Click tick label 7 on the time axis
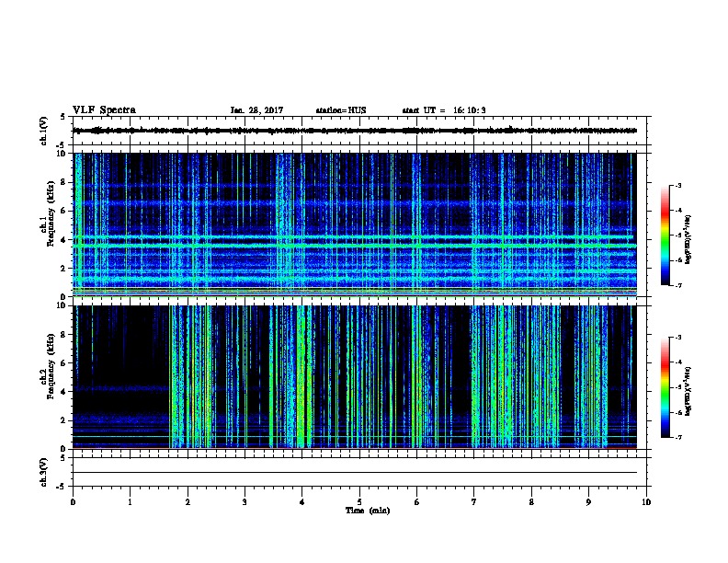The image size is (728, 563). click(x=474, y=501)
